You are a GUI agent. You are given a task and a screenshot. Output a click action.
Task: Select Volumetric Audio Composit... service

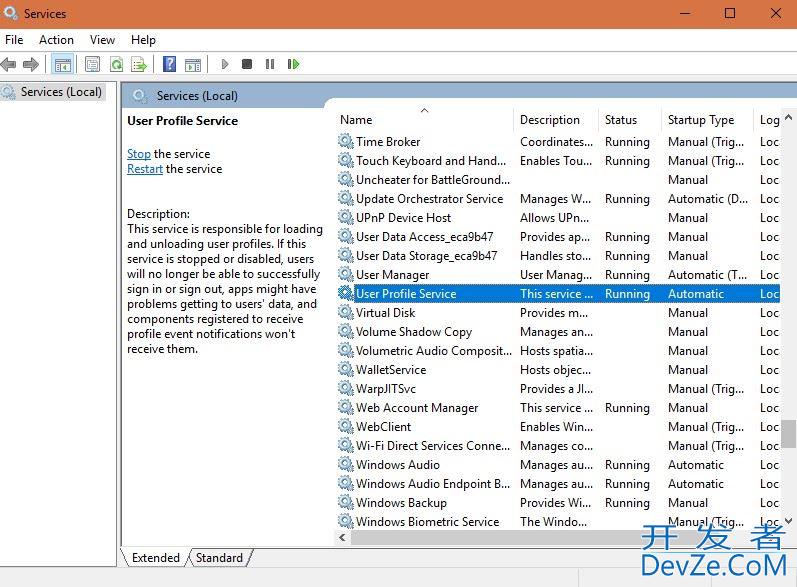558,351
